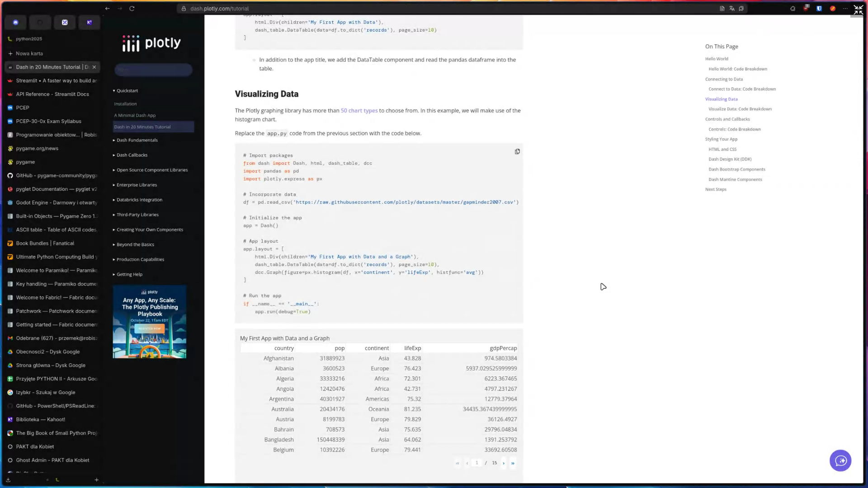Open the pinned Kahoot tab

click(x=89, y=22)
